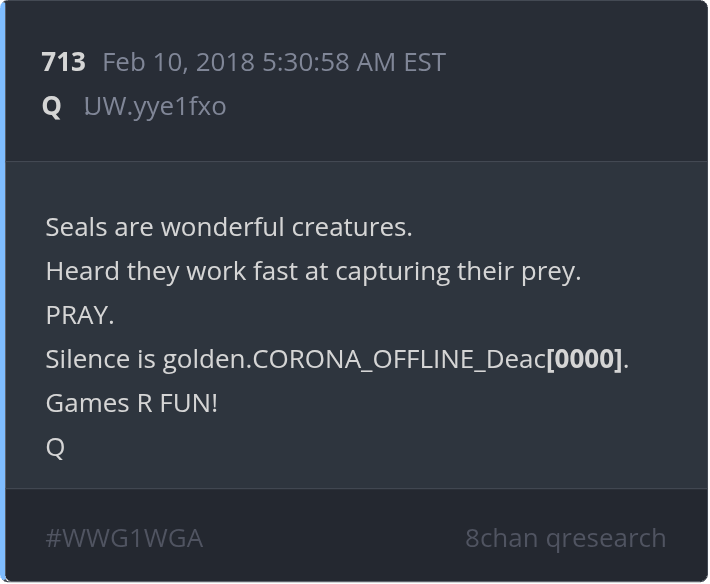Click the word "qresearch" in the footer
The width and height of the screenshot is (710, 584).
(605, 538)
